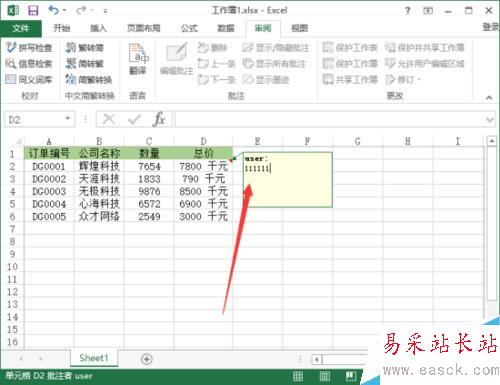The height and width of the screenshot is (385, 500).
Task: Switch to the 数据 tab
Action: coord(226,28)
